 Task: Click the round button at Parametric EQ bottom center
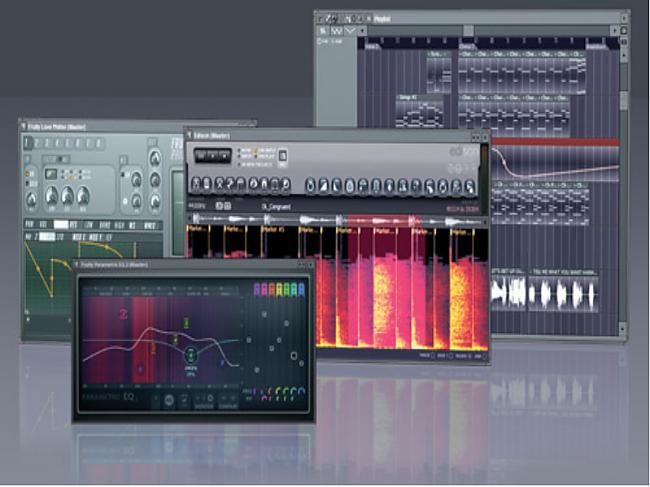tap(167, 399)
